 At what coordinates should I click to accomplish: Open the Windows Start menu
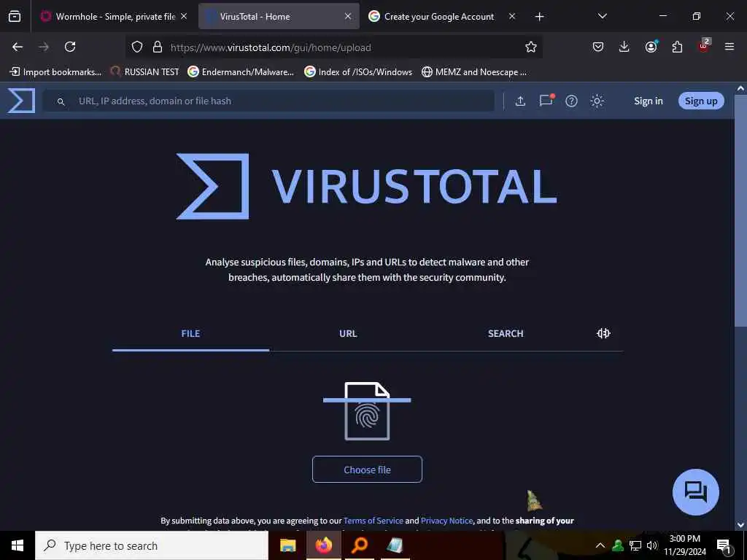(18, 545)
